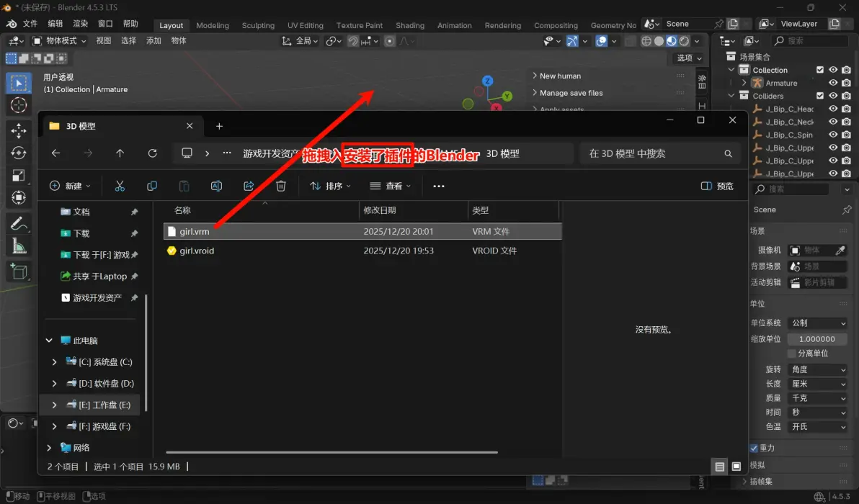The width and height of the screenshot is (859, 504).
Task: Hide J_Bip_C_Head using its eye icon
Action: [x=833, y=108]
